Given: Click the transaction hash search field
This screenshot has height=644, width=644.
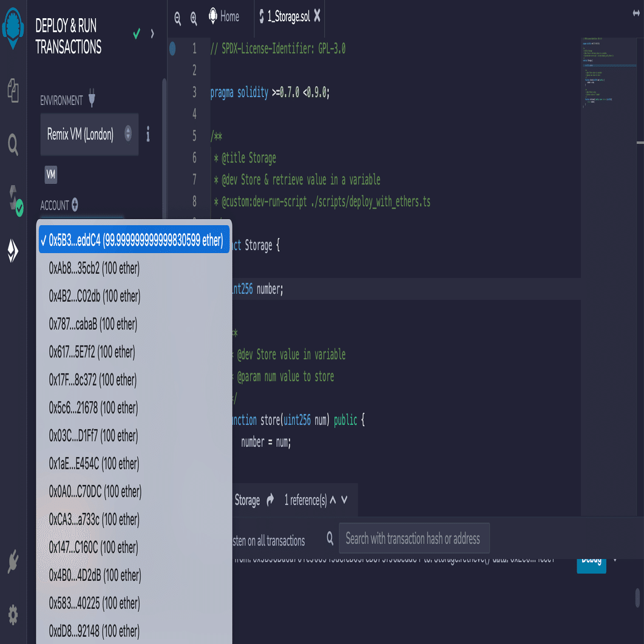Looking at the screenshot, I should (x=414, y=538).
